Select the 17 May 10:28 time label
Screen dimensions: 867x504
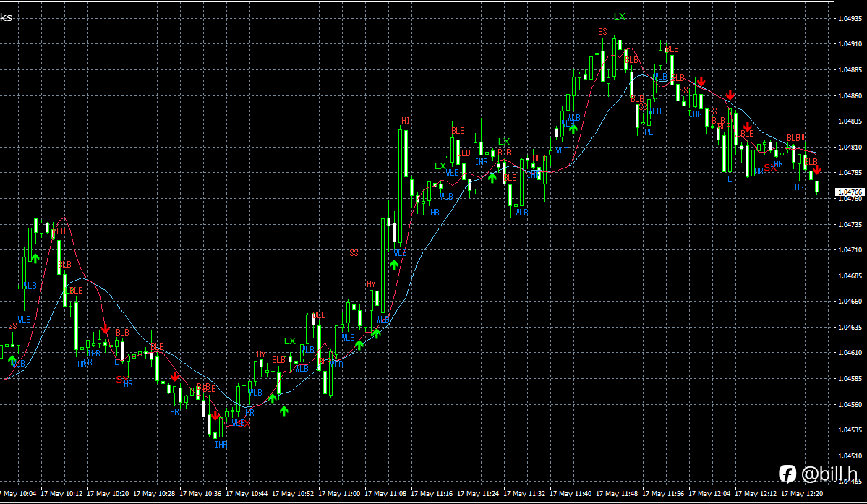point(154,494)
